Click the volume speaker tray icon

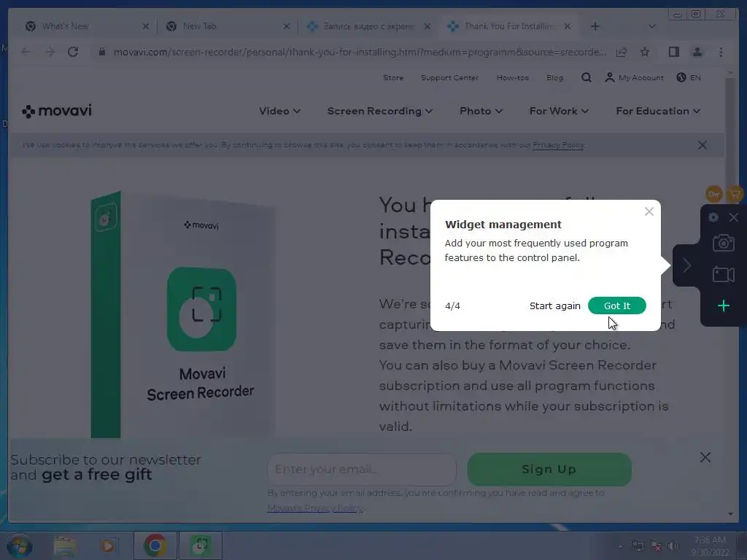click(673, 546)
